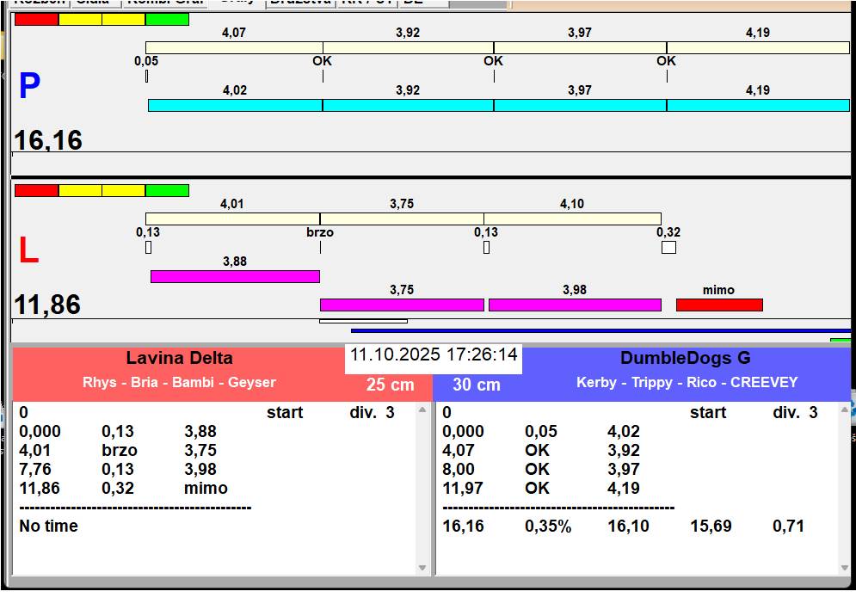Viewport: 856px width, 616px height.
Task: Click the green start light in lane L
Action: click(x=167, y=190)
